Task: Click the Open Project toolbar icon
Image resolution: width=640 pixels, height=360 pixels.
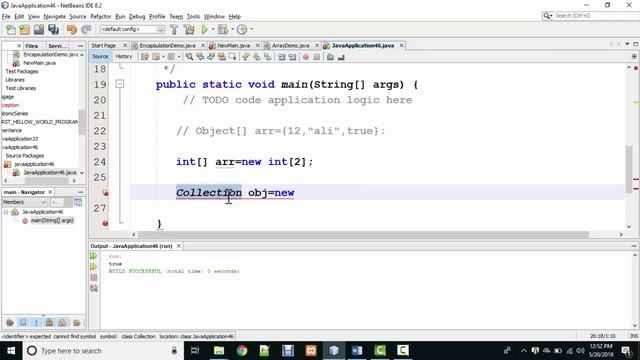Action: 39,29
